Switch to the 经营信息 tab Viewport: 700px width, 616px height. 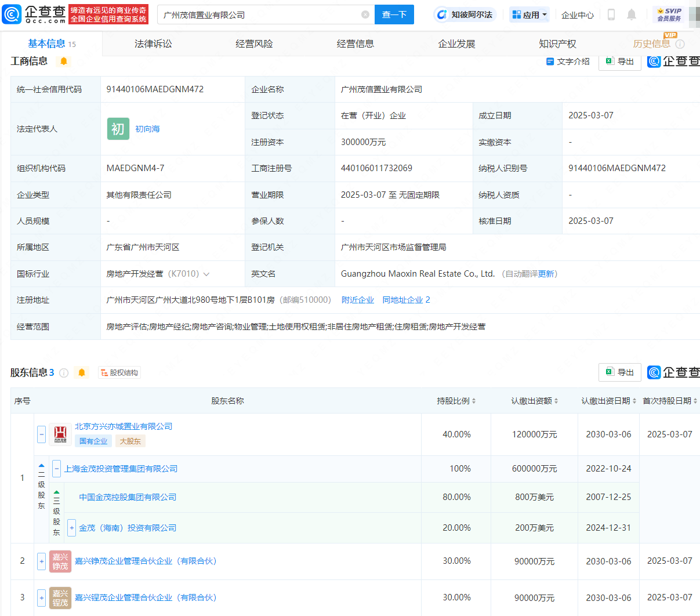point(355,44)
